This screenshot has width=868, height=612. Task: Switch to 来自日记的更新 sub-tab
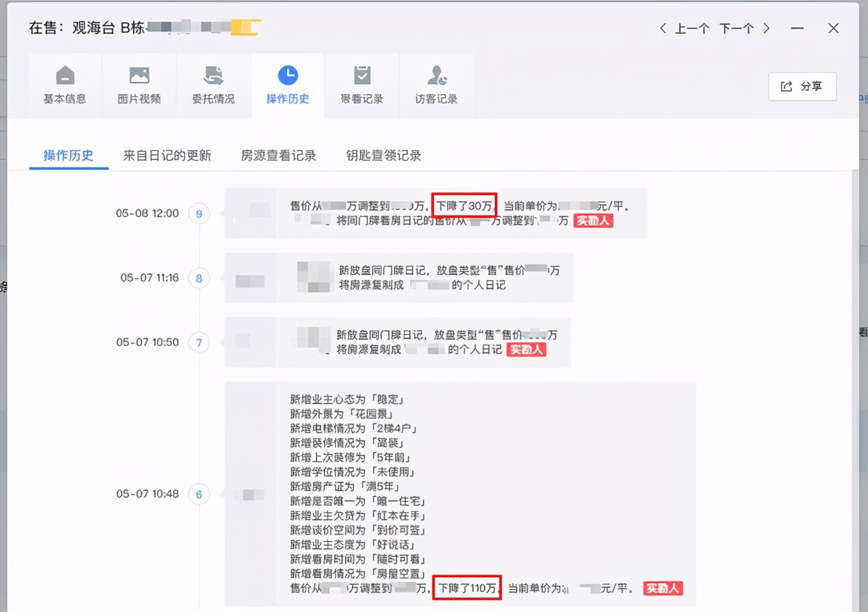(167, 156)
